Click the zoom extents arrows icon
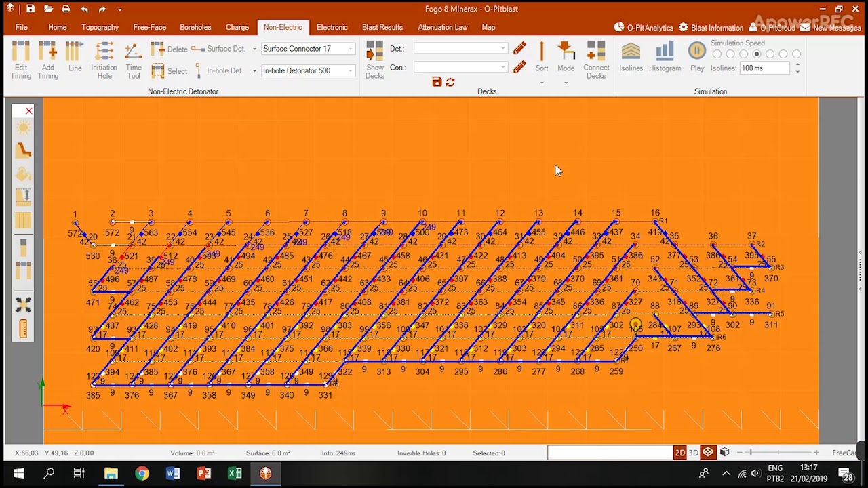 23,305
